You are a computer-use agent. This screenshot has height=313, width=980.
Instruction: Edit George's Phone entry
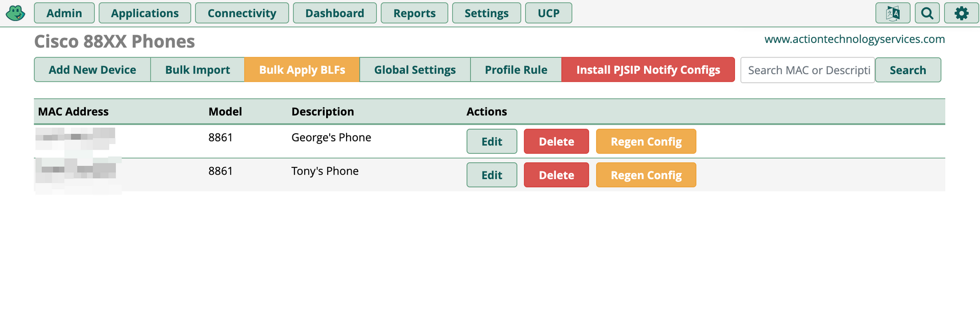[x=492, y=142]
